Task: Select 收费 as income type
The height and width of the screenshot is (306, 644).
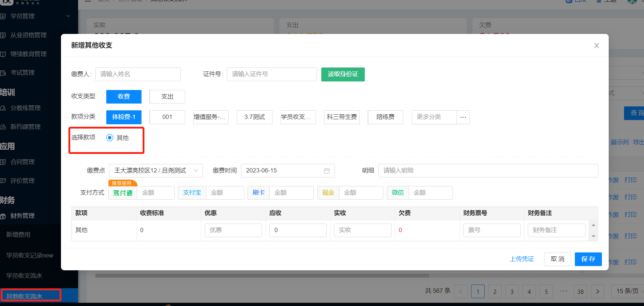Action: tap(124, 96)
